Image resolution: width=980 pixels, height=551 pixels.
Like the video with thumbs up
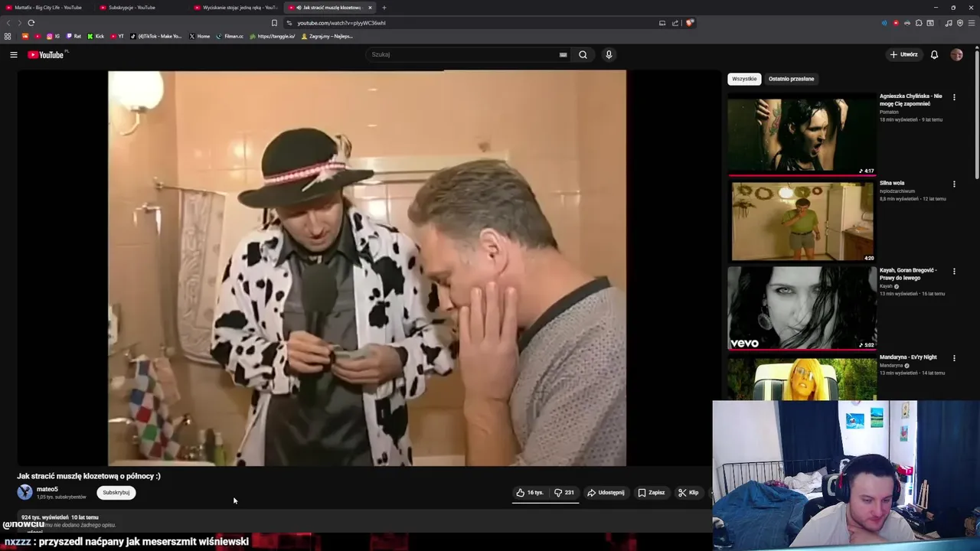[530, 493]
